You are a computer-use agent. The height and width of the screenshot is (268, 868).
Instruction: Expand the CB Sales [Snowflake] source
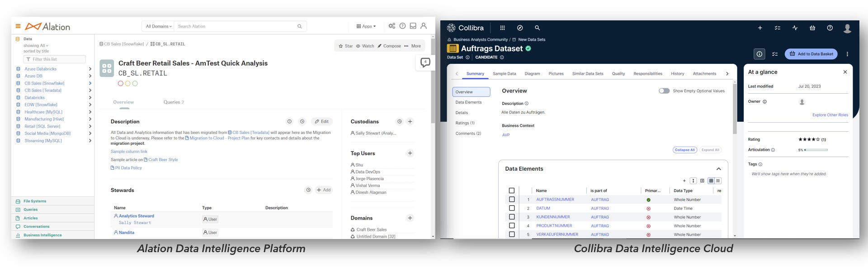pos(90,83)
